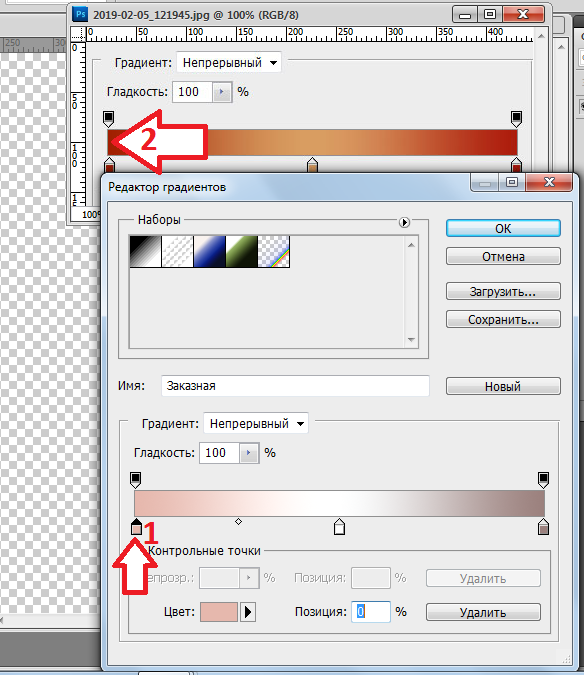Click the pink color swatch next to Цвет

219,612
